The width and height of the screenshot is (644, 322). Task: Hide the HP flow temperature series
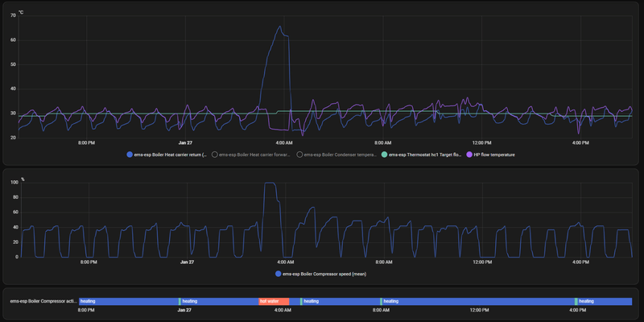[491, 155]
